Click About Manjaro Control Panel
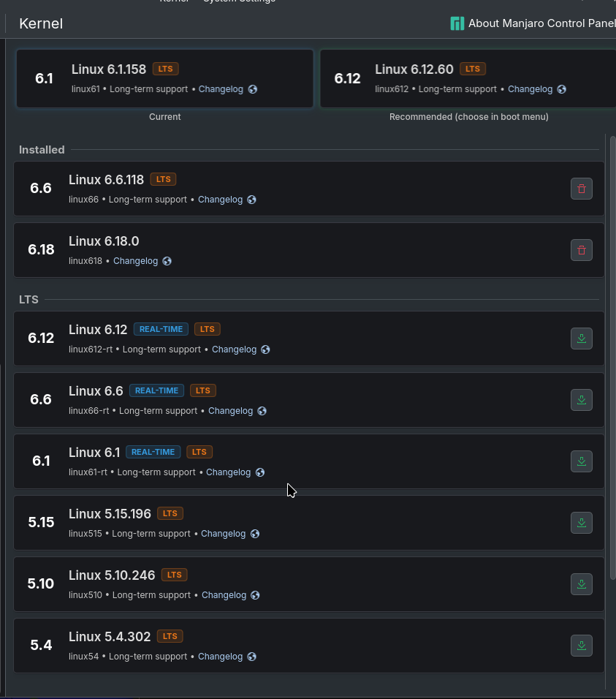This screenshot has width=616, height=699. click(541, 23)
